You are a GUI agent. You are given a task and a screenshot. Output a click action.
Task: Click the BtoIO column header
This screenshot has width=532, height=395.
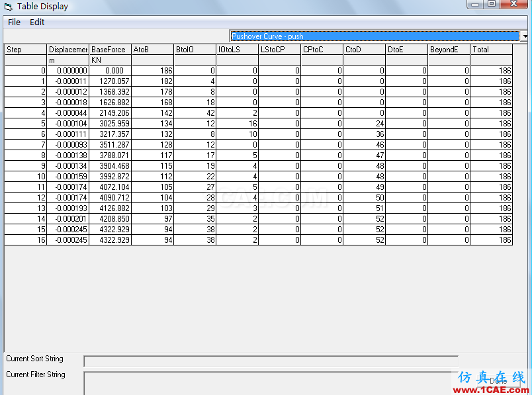(x=195, y=50)
